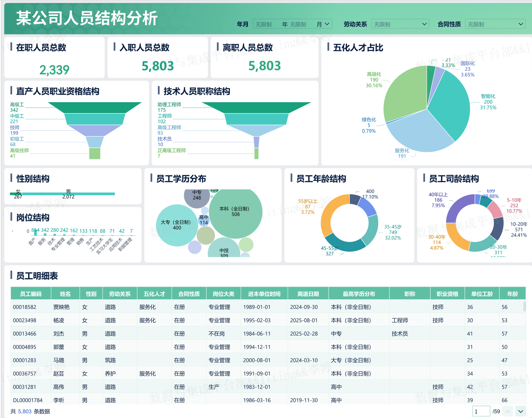Click the 在职人员总数 value 2,339
This screenshot has width=532, height=418.
click(54, 70)
